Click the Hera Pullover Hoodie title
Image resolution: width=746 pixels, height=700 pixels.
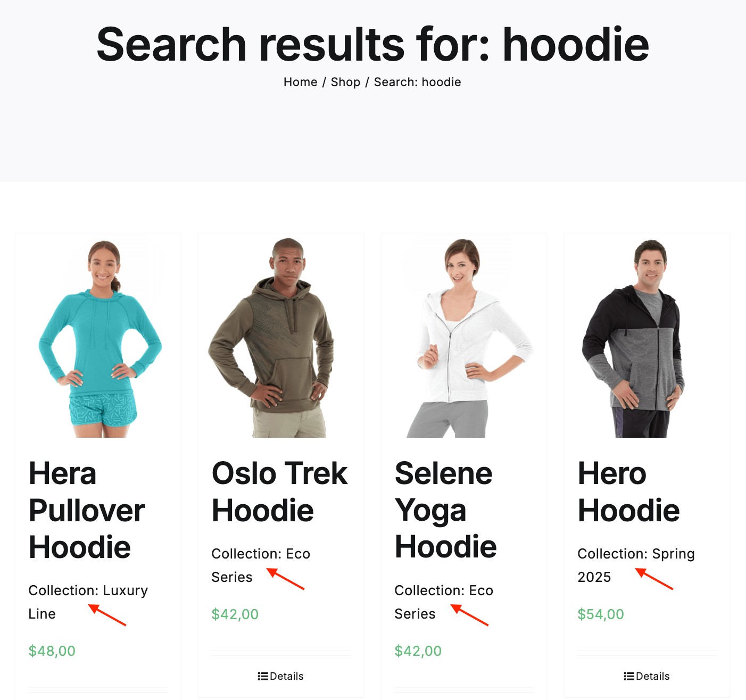click(x=87, y=510)
